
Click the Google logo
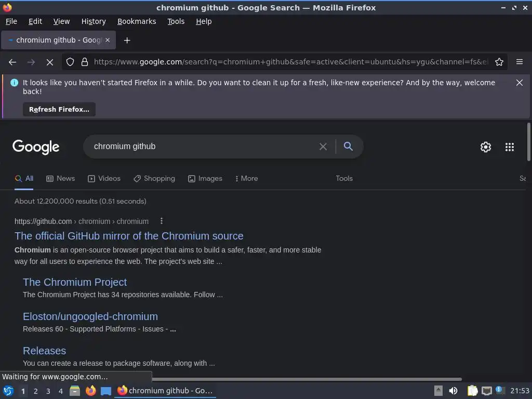(x=36, y=147)
